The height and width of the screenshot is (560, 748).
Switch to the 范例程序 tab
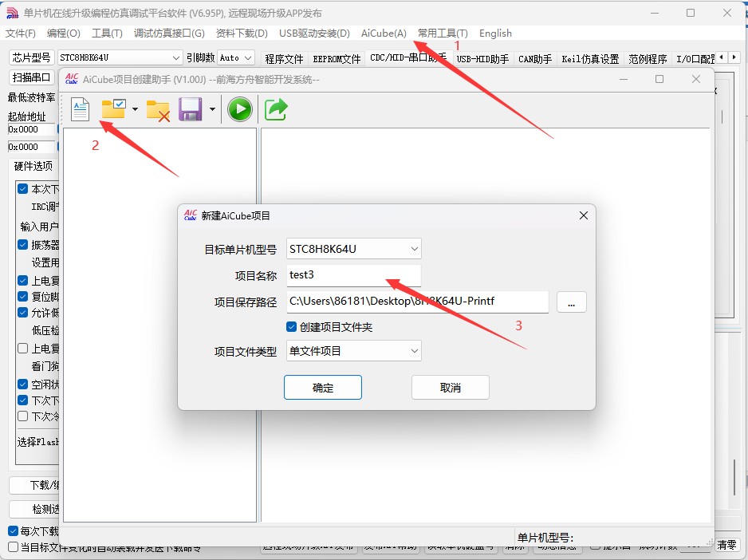[x=648, y=59]
